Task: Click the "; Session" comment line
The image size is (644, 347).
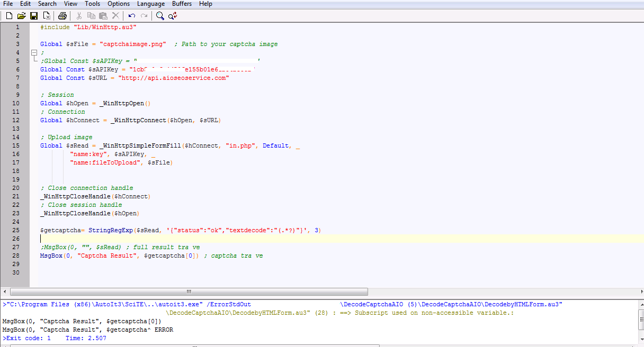Action: coord(57,95)
